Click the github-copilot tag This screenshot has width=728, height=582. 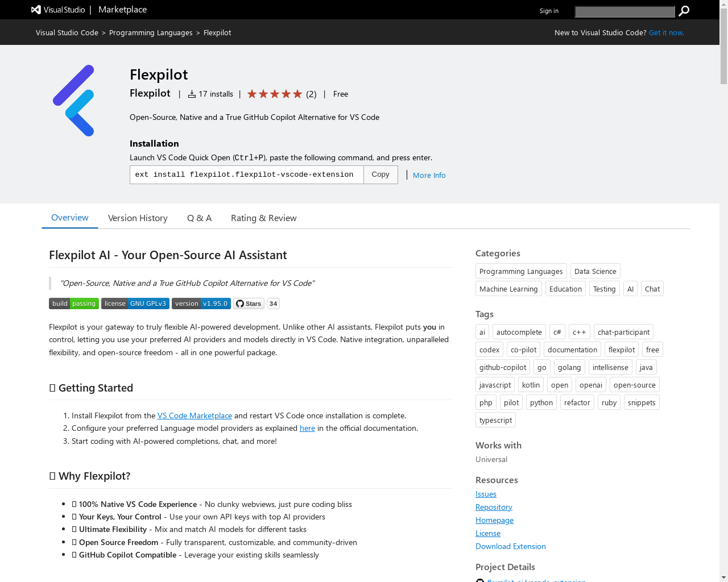[503, 367]
